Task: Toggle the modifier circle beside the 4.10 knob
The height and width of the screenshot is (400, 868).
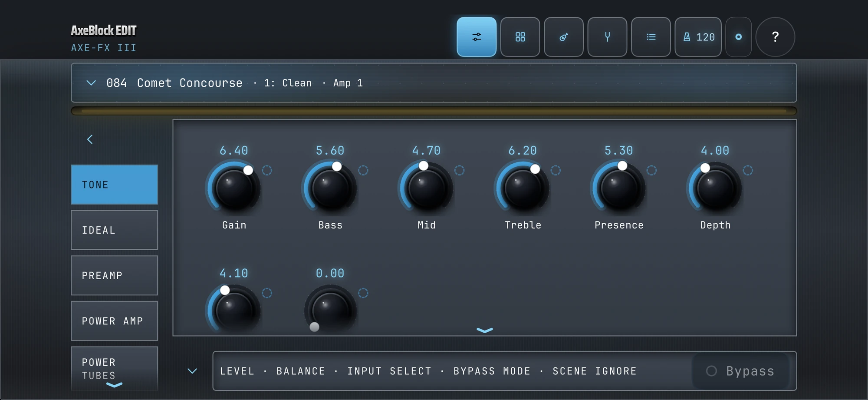Action: coord(267,293)
